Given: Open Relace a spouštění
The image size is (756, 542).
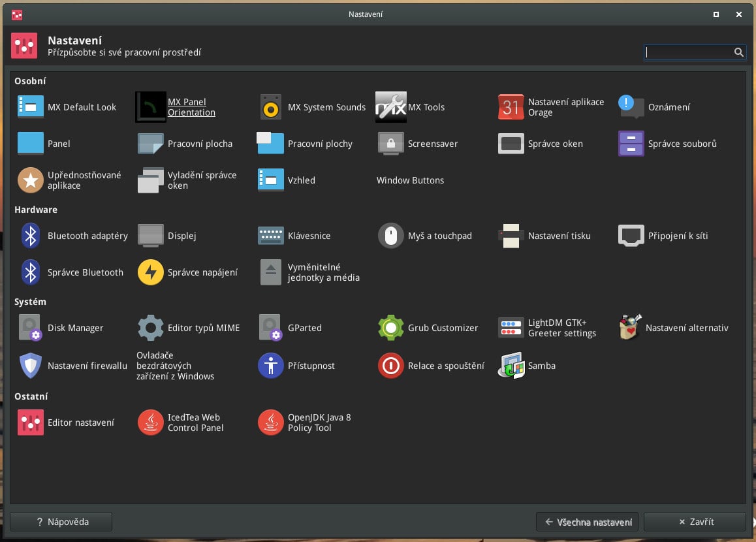Looking at the screenshot, I should coord(391,366).
